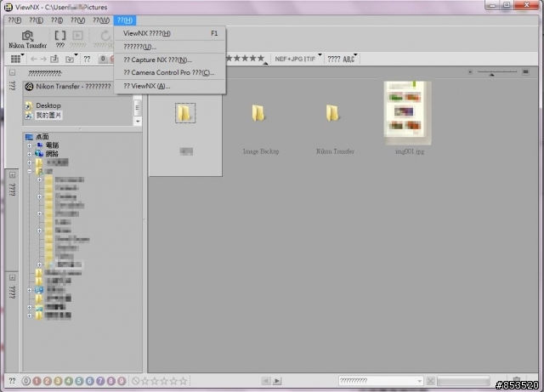Select 我的圖片 in favorites list
This screenshot has width=544, height=392.
48,116
